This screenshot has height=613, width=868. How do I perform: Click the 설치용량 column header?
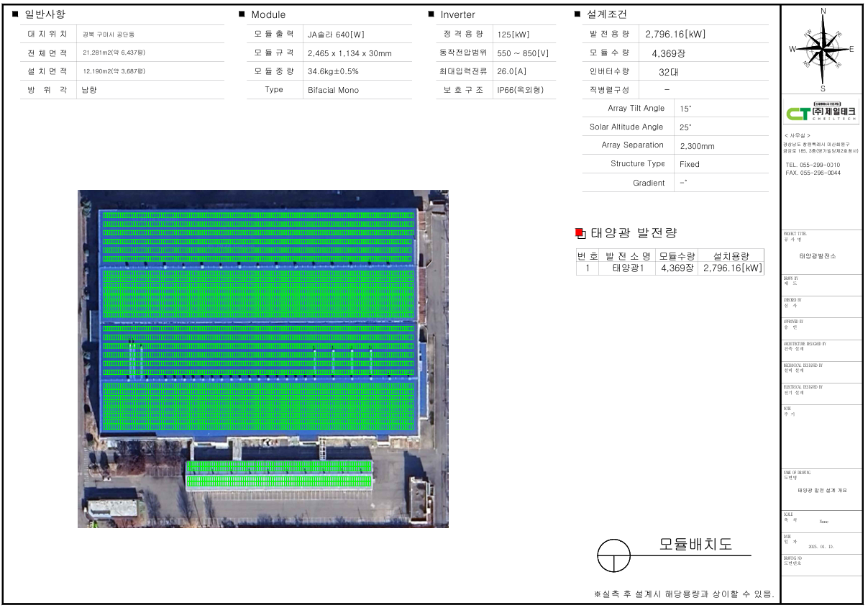click(x=731, y=255)
